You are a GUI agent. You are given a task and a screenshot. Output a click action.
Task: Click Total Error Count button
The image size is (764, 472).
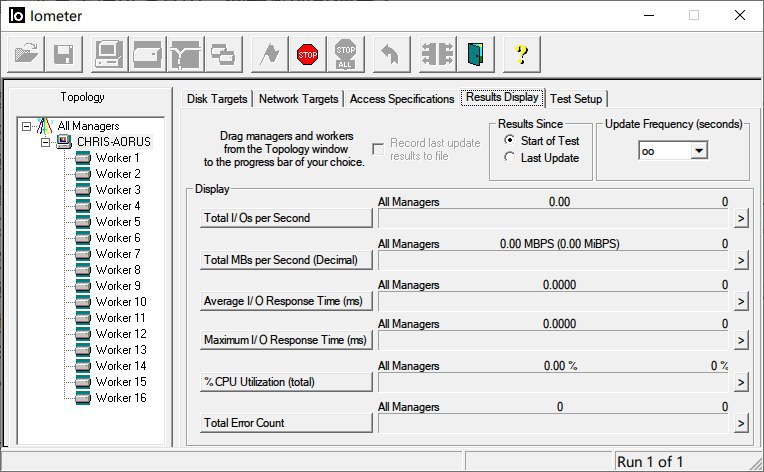[286, 423]
